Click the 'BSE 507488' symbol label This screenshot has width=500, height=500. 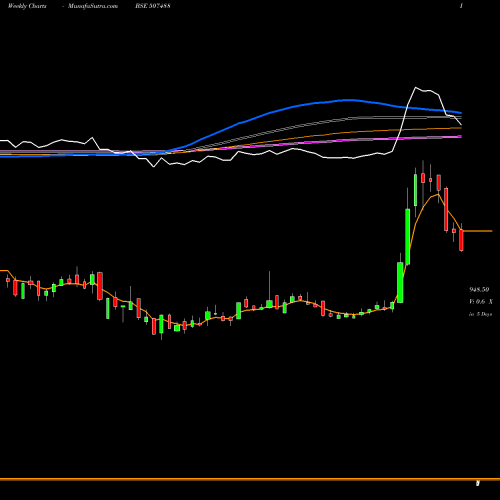pos(153,6)
